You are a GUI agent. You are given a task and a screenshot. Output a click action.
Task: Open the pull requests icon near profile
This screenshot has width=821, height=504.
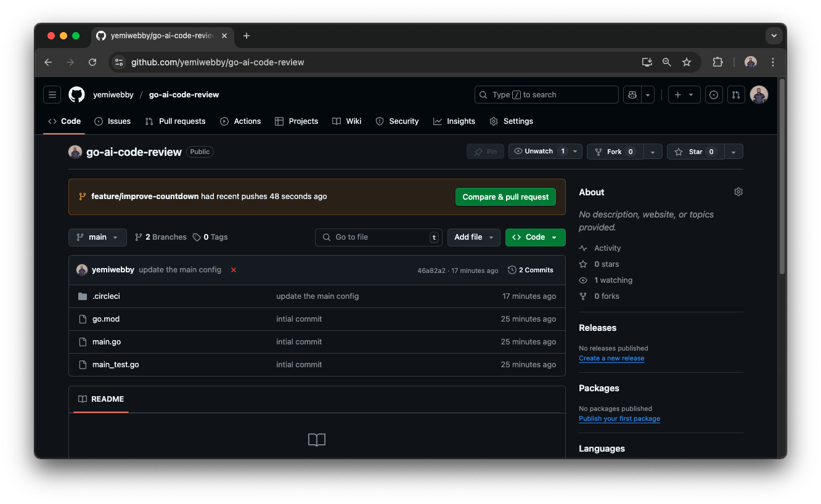736,94
